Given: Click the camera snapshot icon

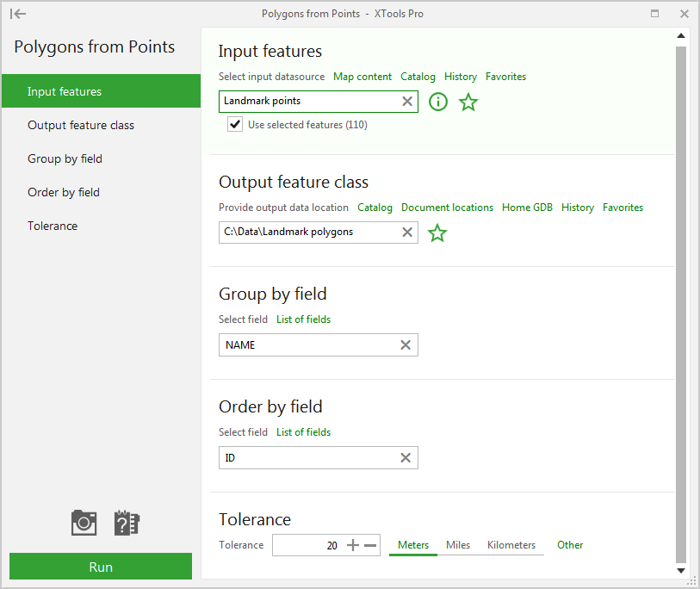Looking at the screenshot, I should click(84, 522).
